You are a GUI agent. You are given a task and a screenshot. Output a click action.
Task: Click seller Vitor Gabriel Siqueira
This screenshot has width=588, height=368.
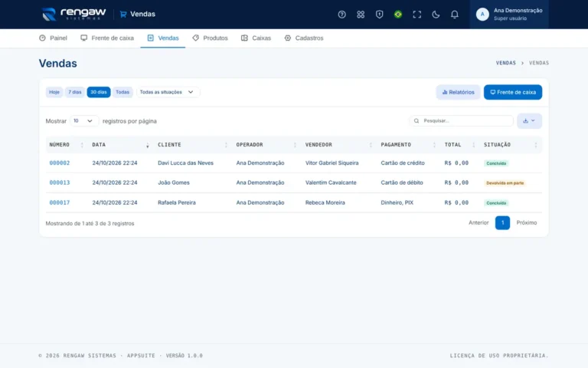click(x=332, y=163)
